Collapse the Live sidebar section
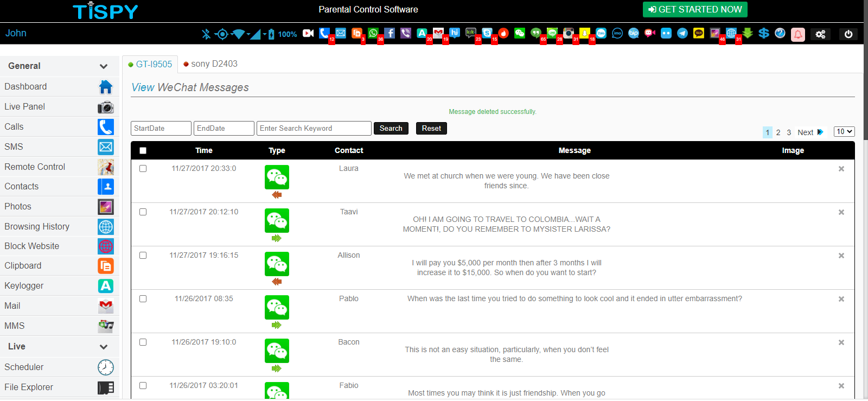 [x=104, y=347]
